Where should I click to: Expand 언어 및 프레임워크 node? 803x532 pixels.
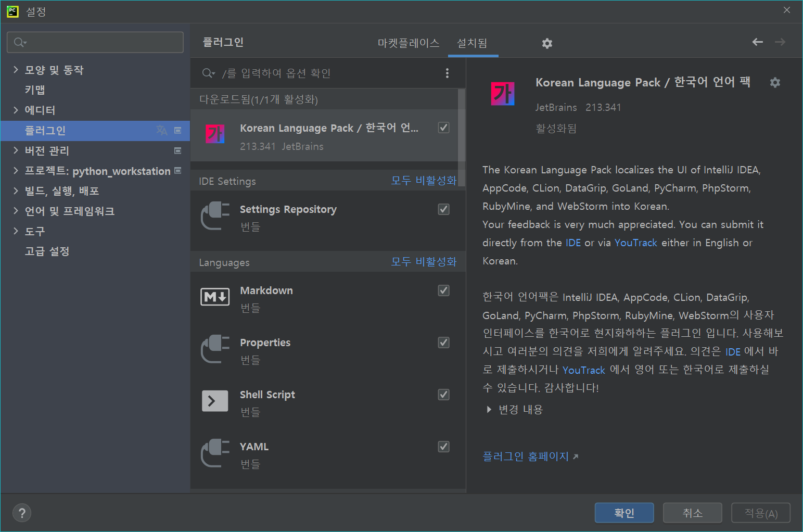[16, 211]
